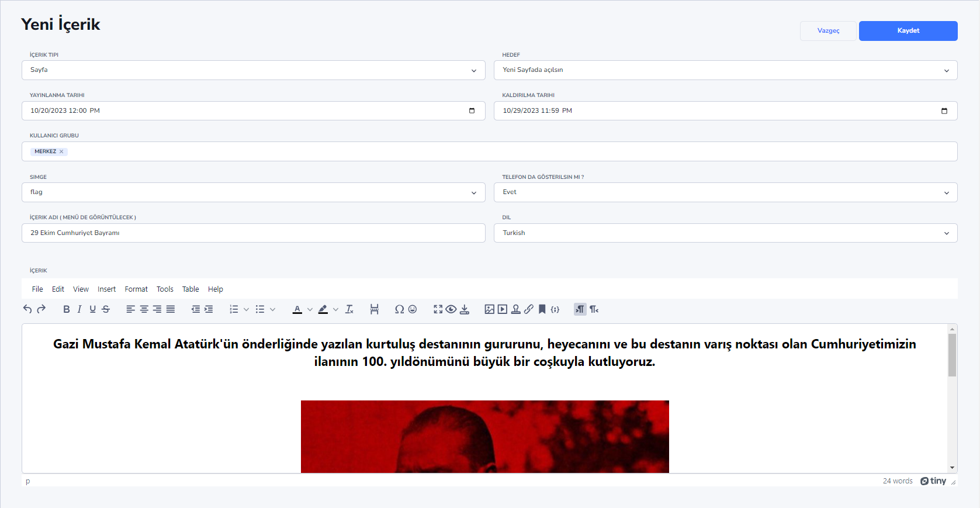Open the Help menu
Viewport: 980px width, 508px height.
pos(216,289)
